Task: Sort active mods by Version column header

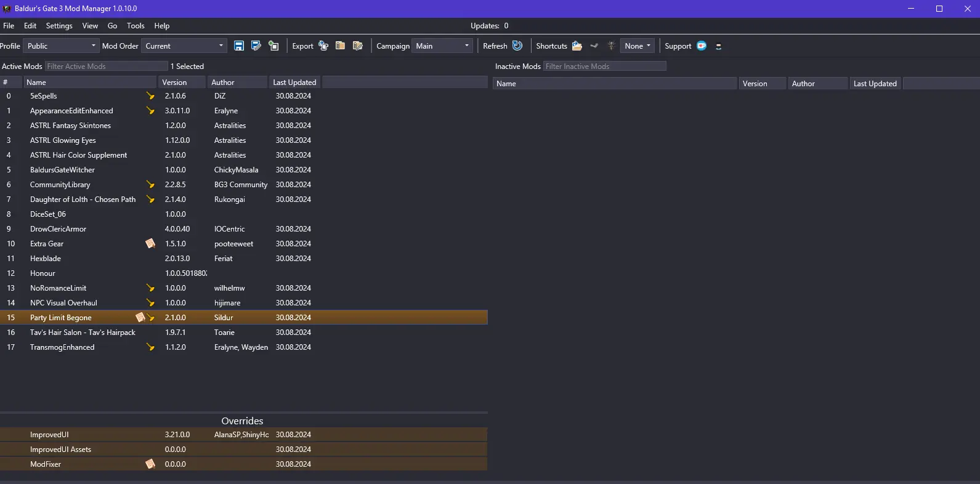Action: tap(182, 83)
